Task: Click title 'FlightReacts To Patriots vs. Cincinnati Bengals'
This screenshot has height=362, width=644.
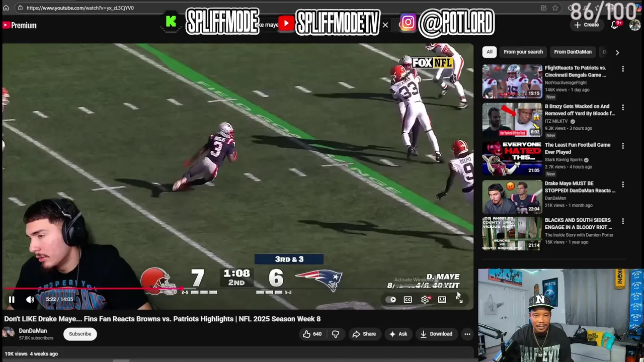Action: pyautogui.click(x=576, y=71)
